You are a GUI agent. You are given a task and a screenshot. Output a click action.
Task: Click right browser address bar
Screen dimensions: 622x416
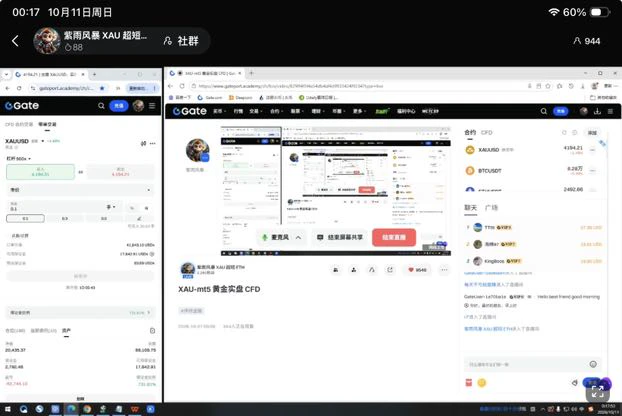357,86
